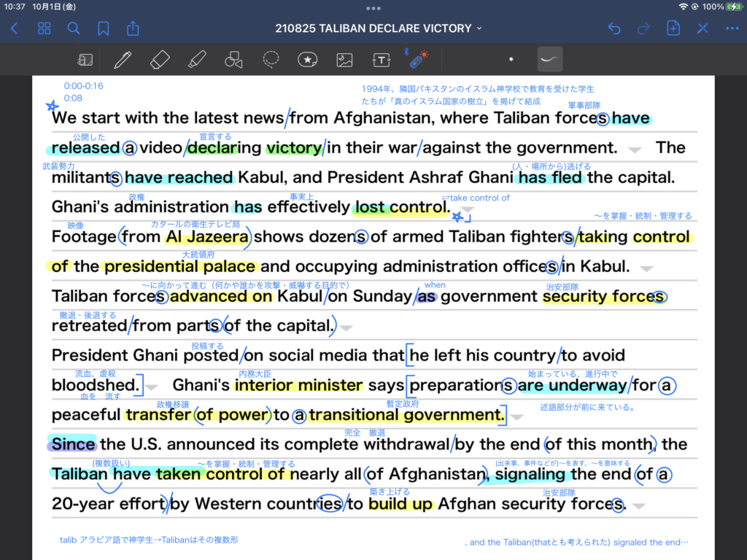Select the Text box tool

click(382, 60)
